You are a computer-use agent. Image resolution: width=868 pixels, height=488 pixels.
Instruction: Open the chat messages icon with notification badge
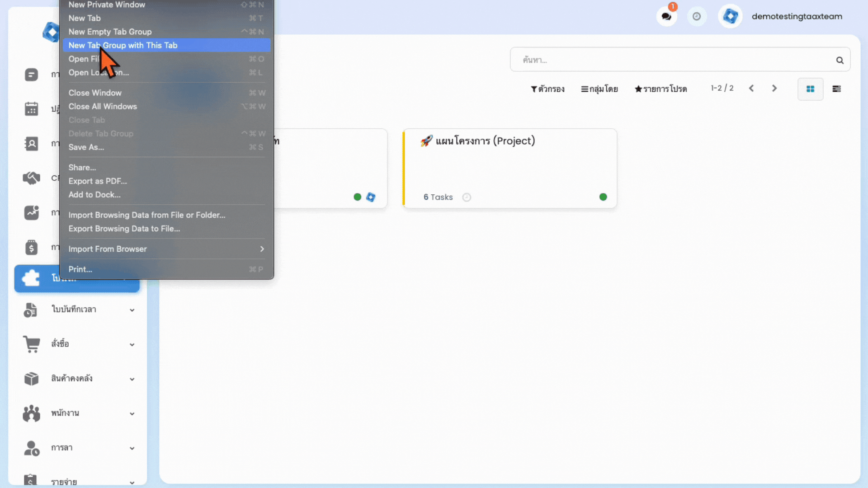click(667, 16)
